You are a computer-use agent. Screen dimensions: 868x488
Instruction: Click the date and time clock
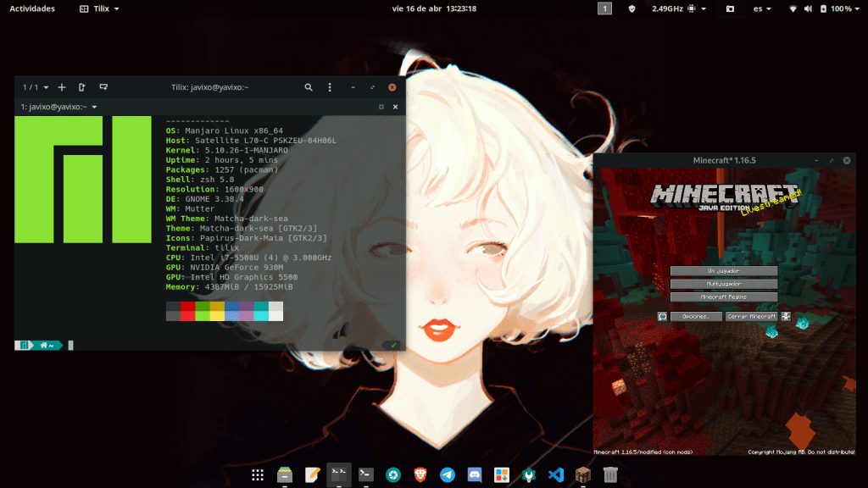(433, 8)
